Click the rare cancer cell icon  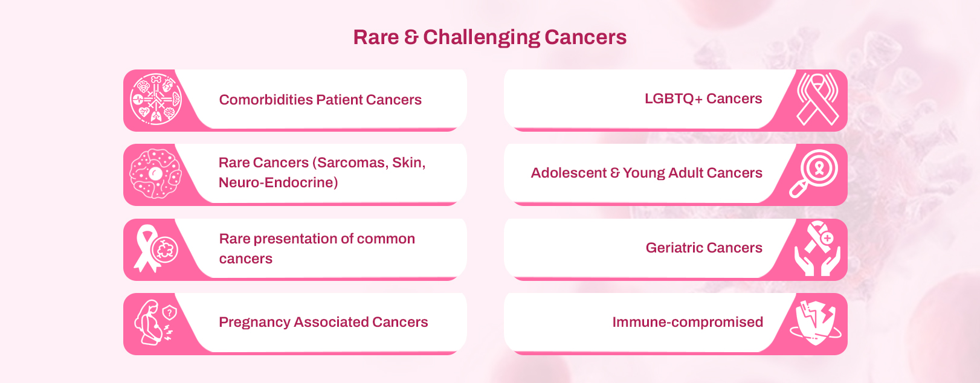coord(155,174)
